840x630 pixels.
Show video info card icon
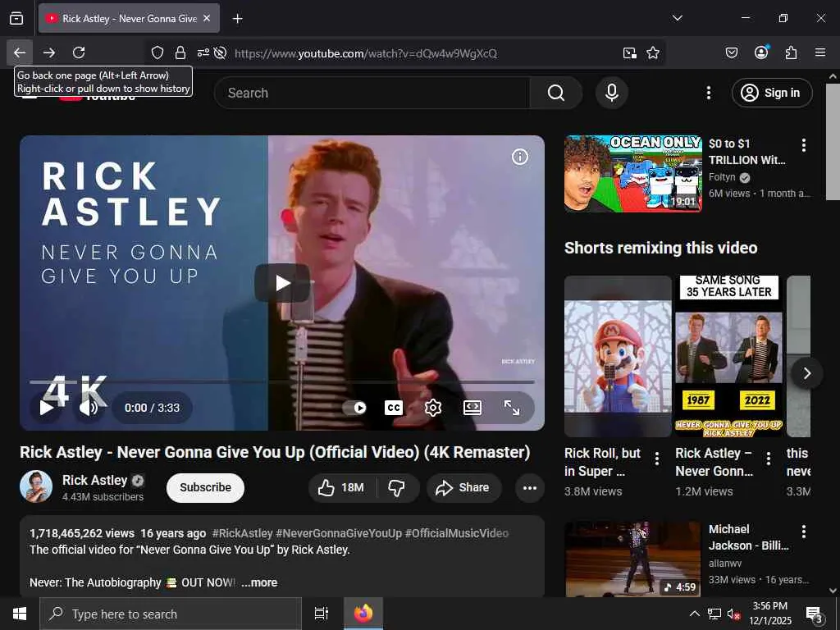(x=519, y=157)
